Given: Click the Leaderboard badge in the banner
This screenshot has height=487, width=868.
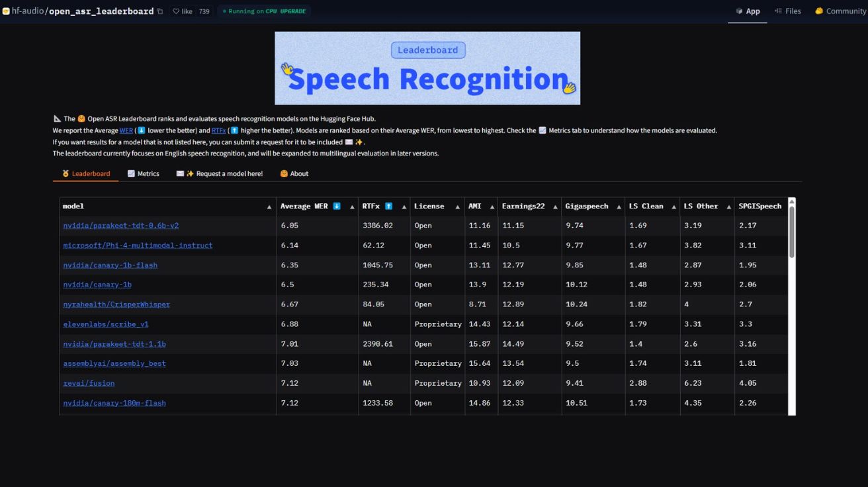Looking at the screenshot, I should click(x=428, y=50).
